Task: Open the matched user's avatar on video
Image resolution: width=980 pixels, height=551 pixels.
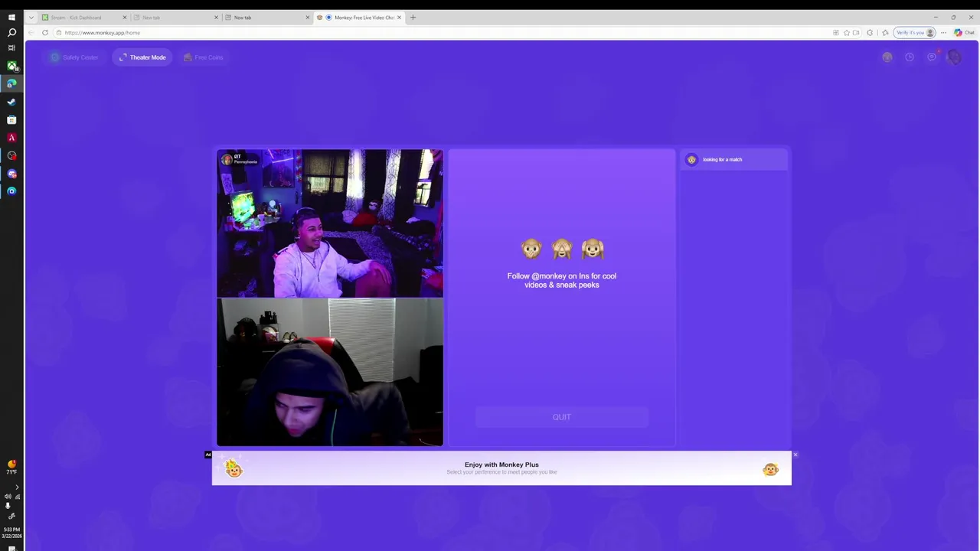Action: pos(227,159)
